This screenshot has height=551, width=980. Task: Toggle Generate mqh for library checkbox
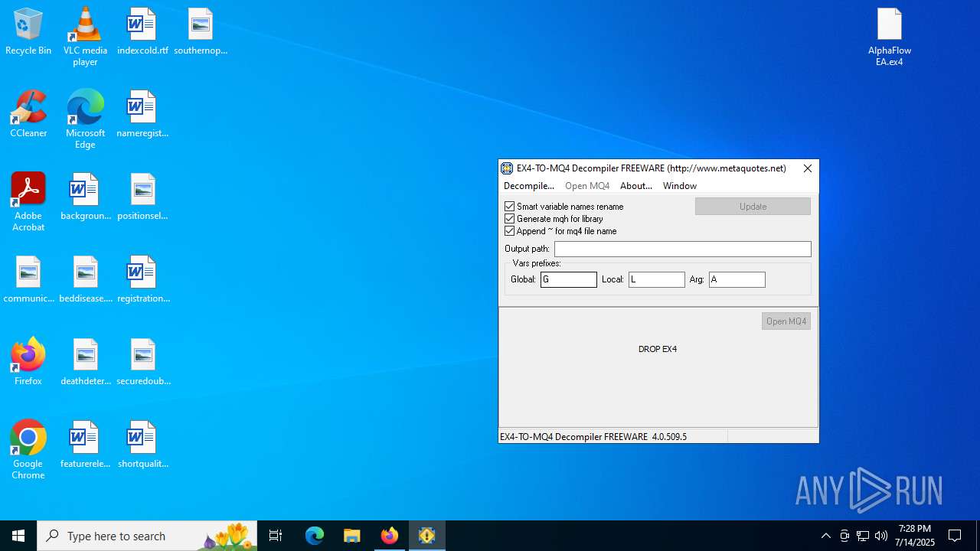(x=509, y=219)
